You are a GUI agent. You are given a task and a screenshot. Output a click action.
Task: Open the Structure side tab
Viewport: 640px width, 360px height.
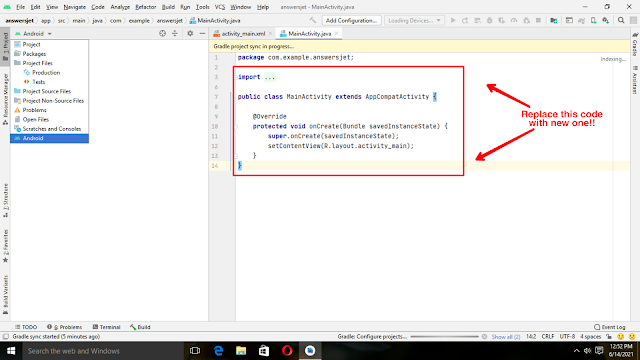coord(5,200)
